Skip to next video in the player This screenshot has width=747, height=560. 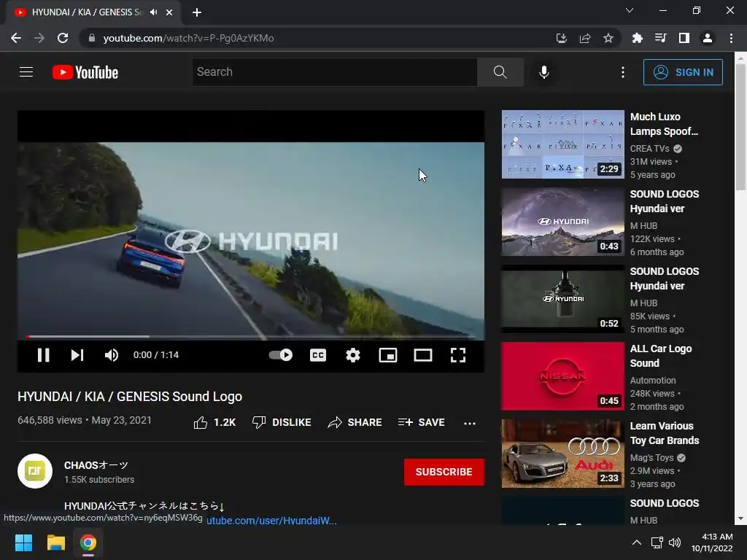coord(77,355)
